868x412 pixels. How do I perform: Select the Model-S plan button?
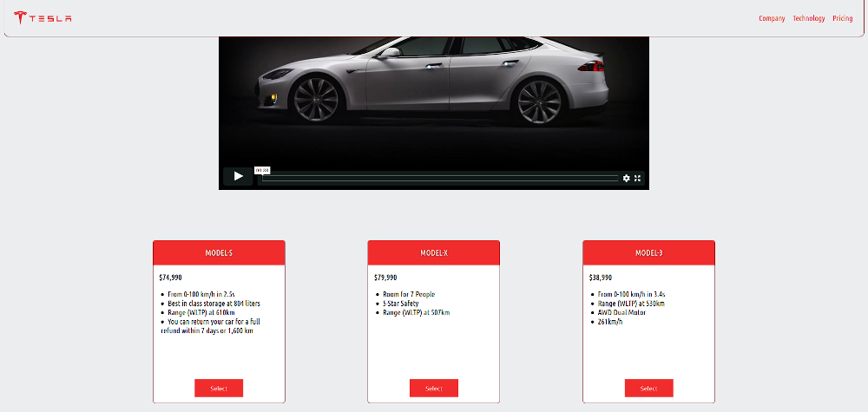pyautogui.click(x=219, y=389)
